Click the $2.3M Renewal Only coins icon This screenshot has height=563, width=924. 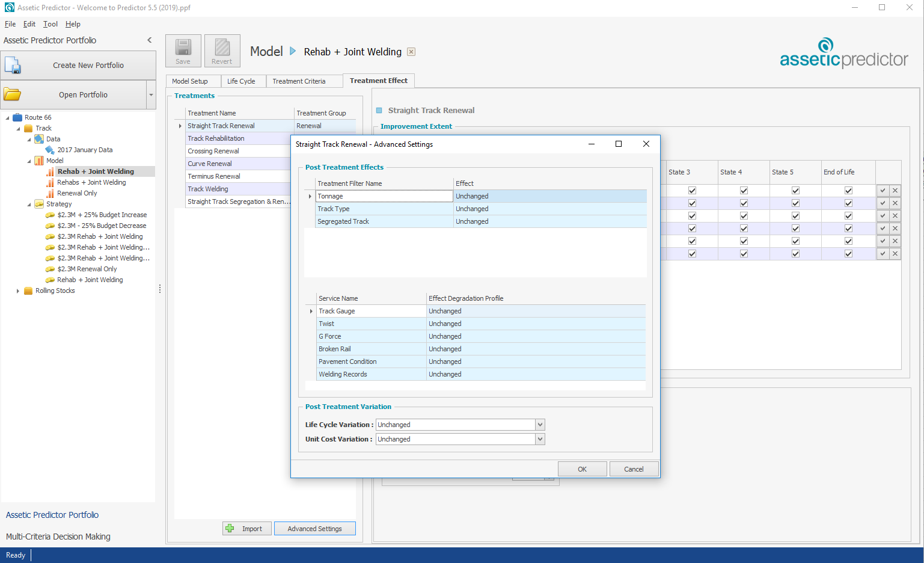(50, 269)
